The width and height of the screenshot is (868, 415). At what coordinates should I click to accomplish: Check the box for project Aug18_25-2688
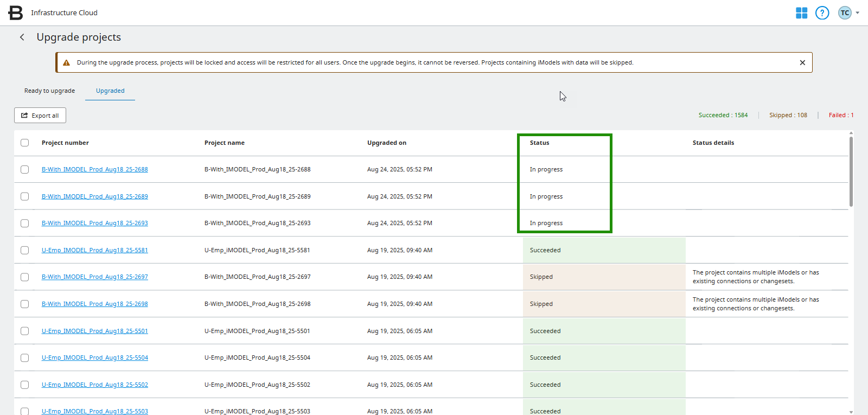pyautogui.click(x=25, y=169)
